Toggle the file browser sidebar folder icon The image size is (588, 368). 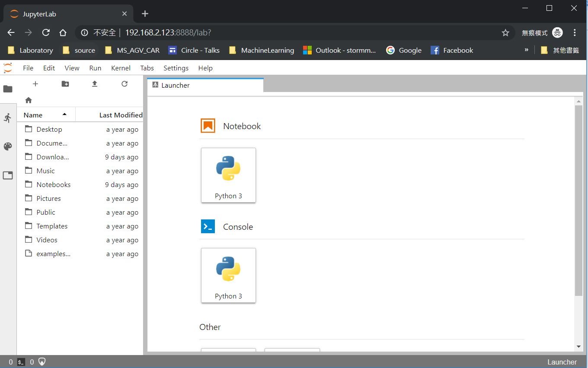[x=8, y=89]
